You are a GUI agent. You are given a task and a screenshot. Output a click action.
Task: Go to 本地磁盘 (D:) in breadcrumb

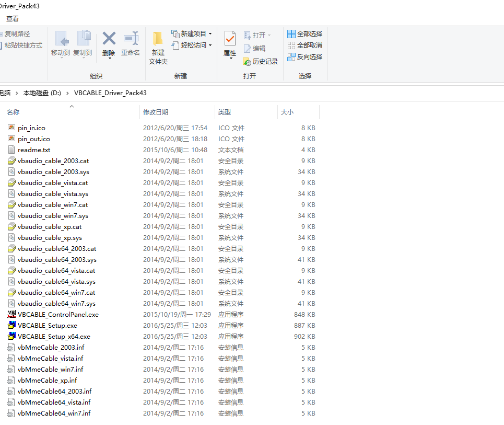click(x=42, y=93)
